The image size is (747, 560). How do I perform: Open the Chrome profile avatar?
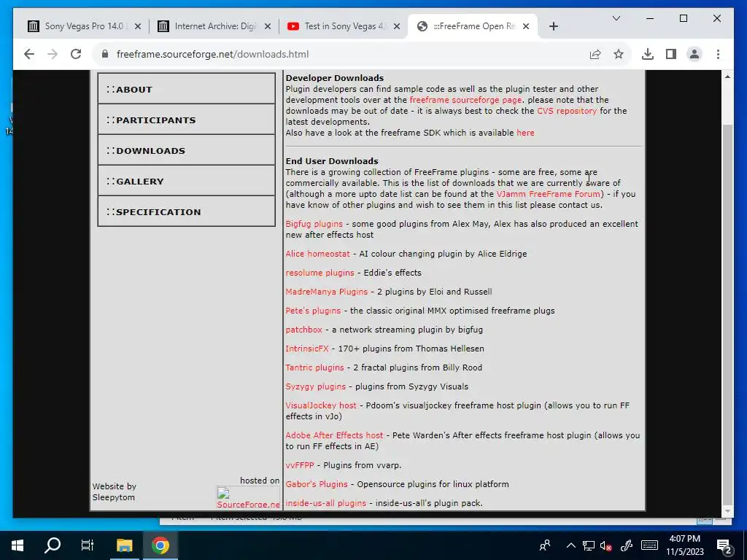(694, 54)
